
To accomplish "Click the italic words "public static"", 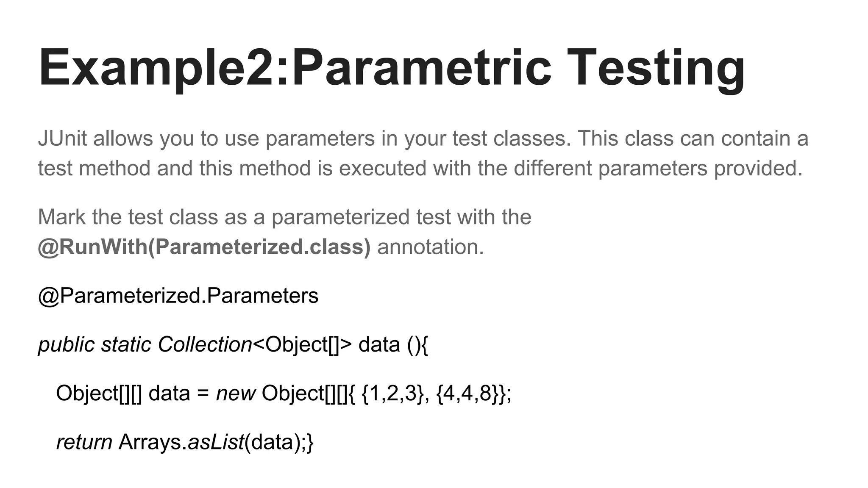I will click(95, 344).
